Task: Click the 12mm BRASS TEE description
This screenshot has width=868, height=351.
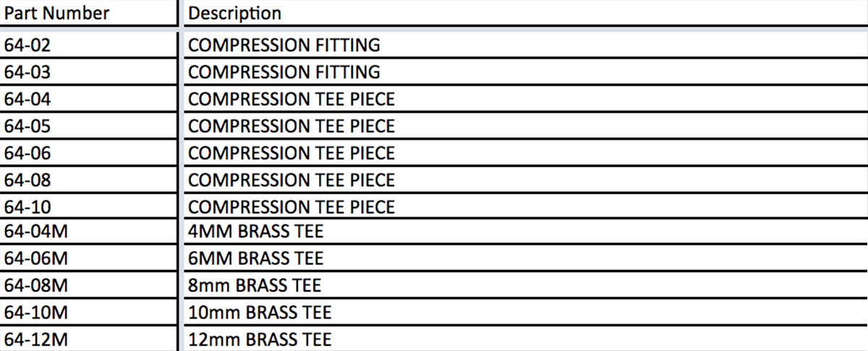Action: tap(259, 339)
